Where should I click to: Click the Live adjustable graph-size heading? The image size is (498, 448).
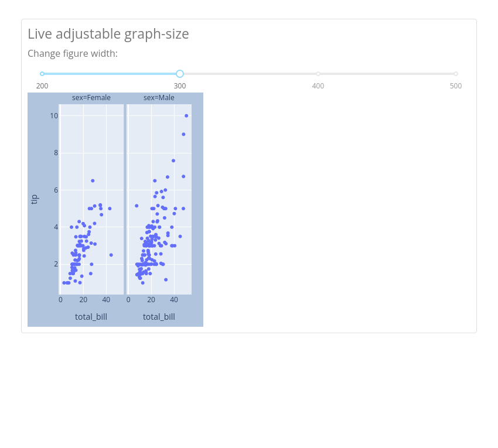pyautogui.click(x=108, y=34)
